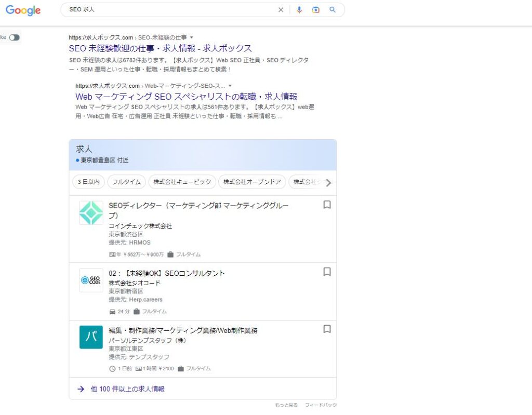Click the 東京都江東区 location text
Screen dimensions: 532x415
[126, 349]
